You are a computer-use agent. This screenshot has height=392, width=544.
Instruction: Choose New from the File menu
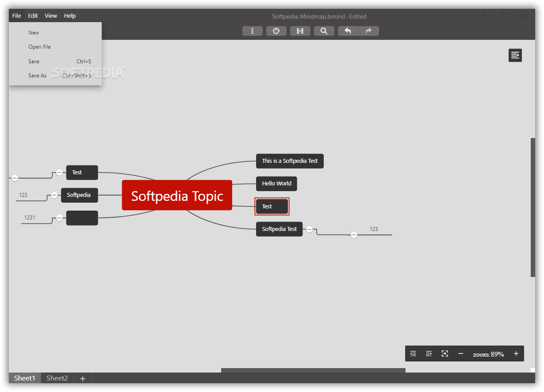55,33
